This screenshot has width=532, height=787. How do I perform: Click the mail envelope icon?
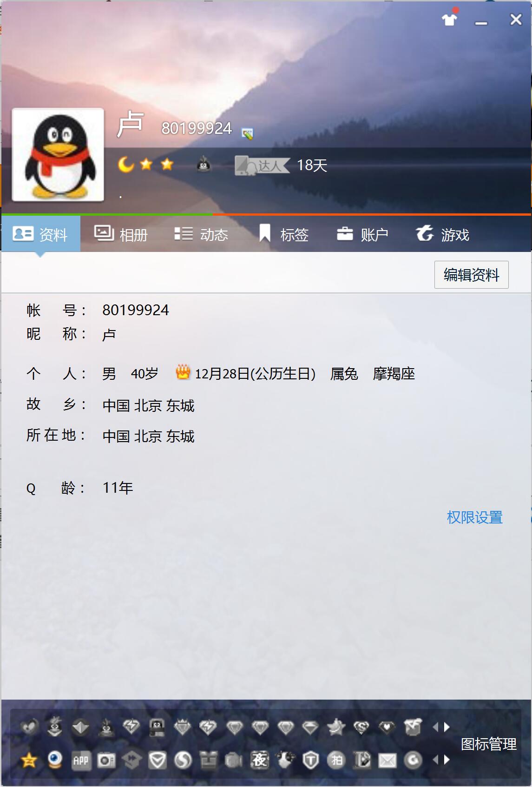pyautogui.click(x=387, y=761)
